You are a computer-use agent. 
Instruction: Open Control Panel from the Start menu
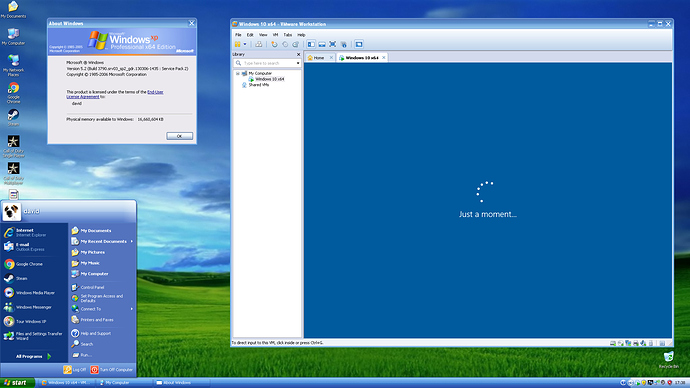pyautogui.click(x=92, y=287)
